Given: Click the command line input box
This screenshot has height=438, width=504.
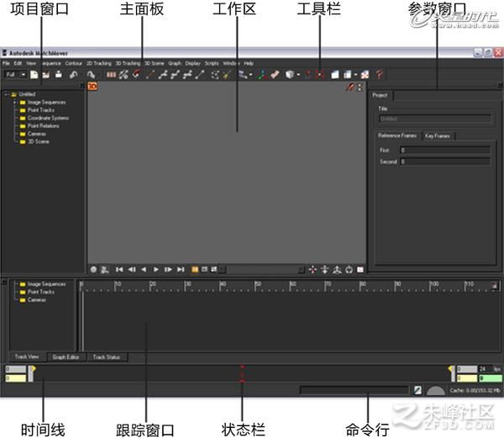Looking at the screenshot, I should (x=354, y=390).
